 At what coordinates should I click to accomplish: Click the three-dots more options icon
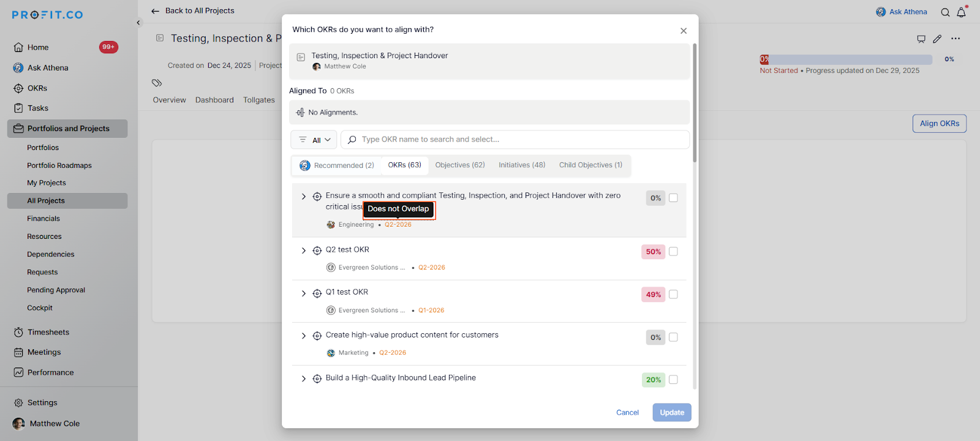[x=956, y=39]
